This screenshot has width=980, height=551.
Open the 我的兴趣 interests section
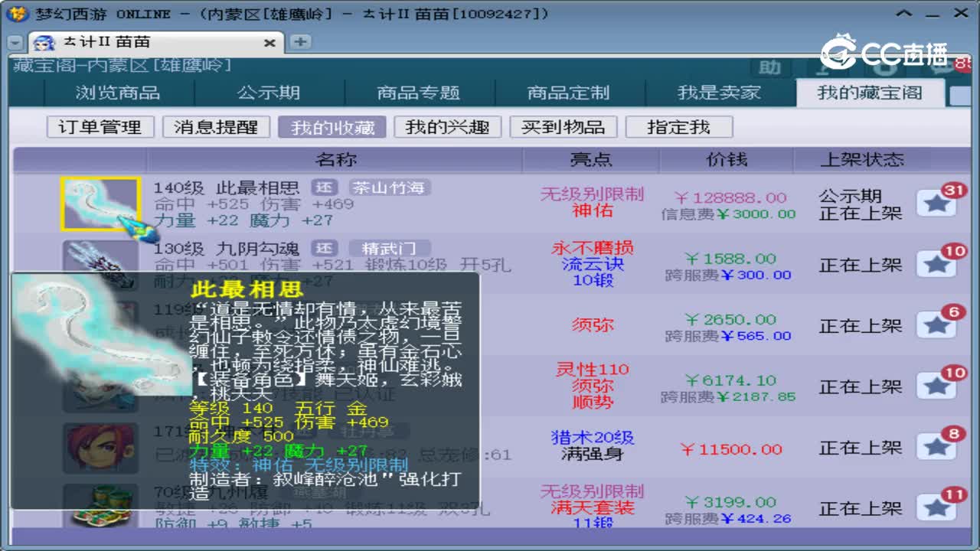[448, 127]
